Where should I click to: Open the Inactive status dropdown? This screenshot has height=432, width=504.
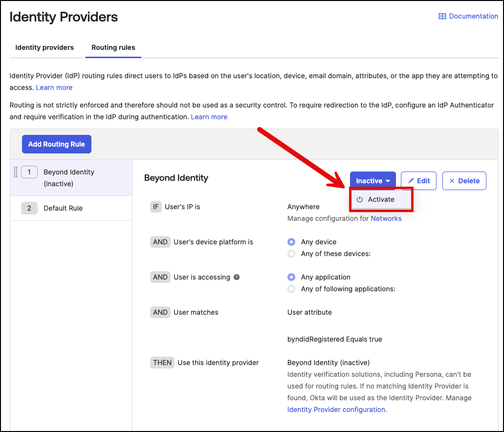click(373, 181)
